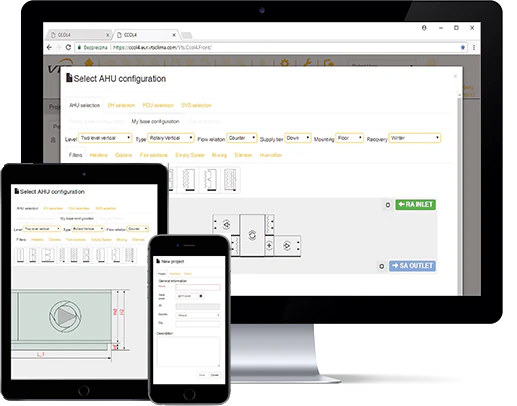Open the gear settings icon in the toolbar

[x=285, y=63]
